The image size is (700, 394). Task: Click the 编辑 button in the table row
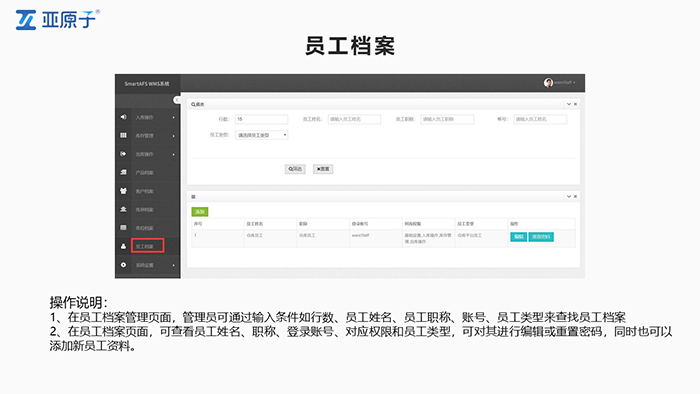tap(518, 236)
